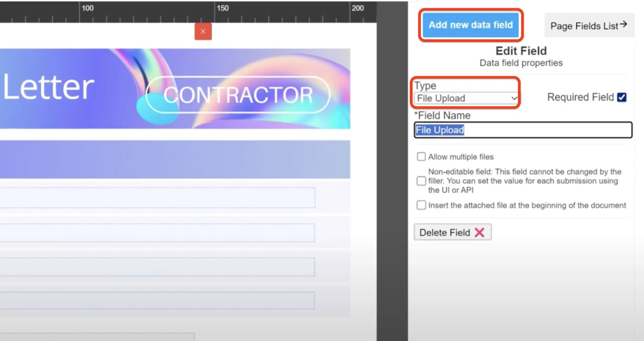Click the Field Name input box
Image resolution: width=644 pixels, height=341 pixels.
pos(523,130)
